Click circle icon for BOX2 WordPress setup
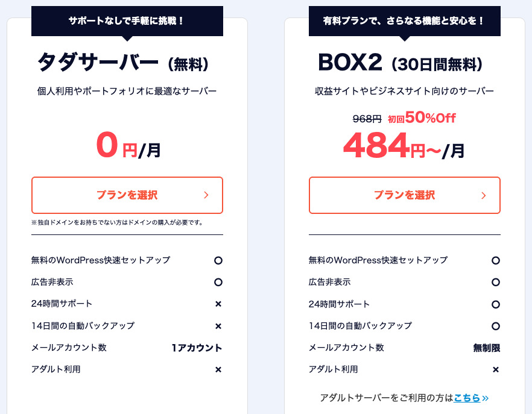532x414 pixels. pos(496,260)
